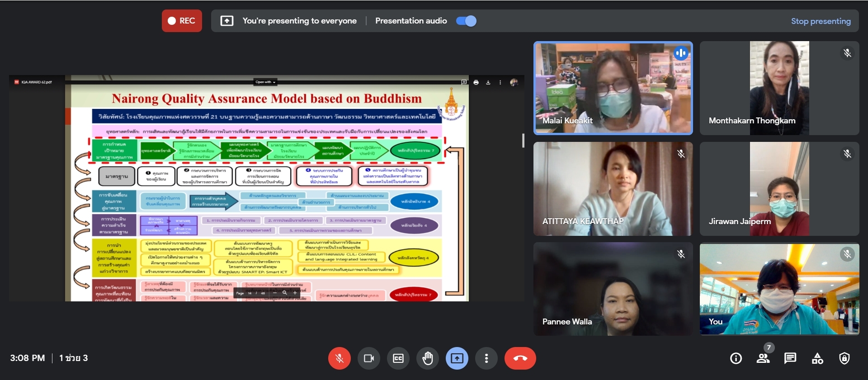The width and height of the screenshot is (868, 380).
Task: Select ATITTAYA KEAWTHAP's video tile
Action: (613, 189)
